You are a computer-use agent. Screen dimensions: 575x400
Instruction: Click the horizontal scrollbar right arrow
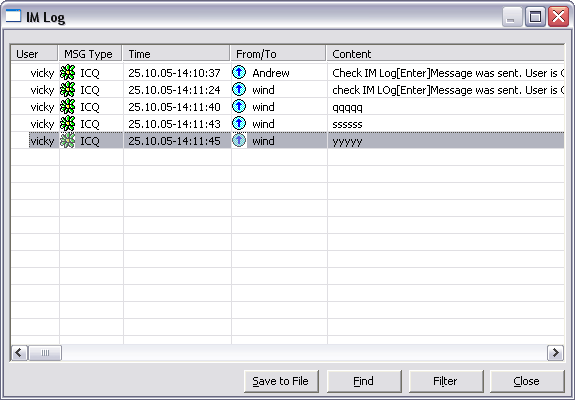[555, 353]
